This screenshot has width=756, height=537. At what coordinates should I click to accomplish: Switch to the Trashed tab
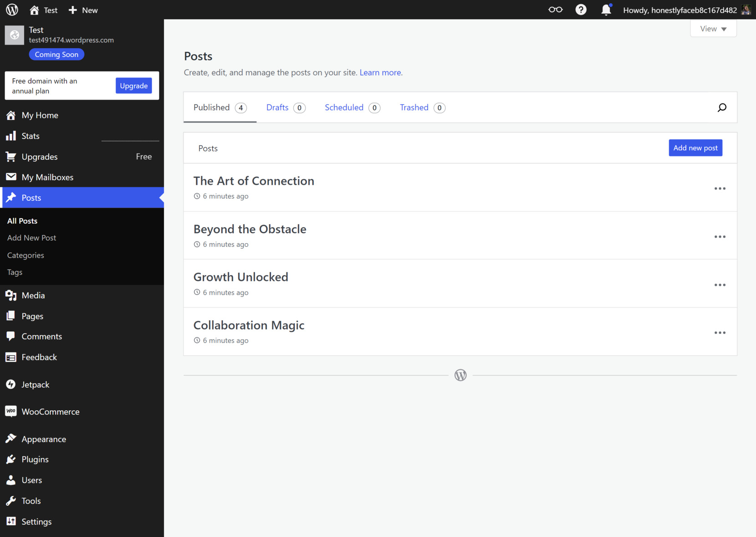pyautogui.click(x=414, y=107)
